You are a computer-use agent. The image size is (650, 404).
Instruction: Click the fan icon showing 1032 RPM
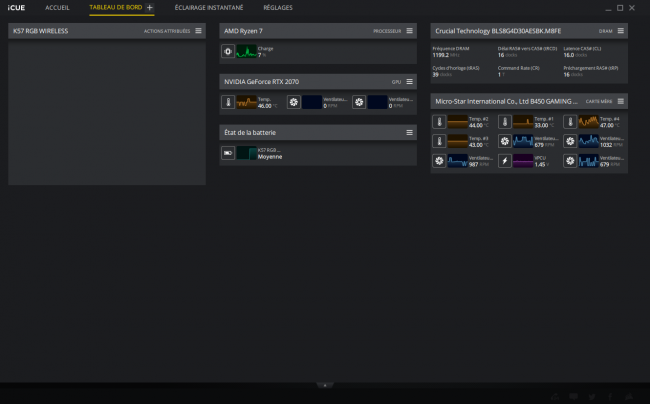pyautogui.click(x=570, y=141)
